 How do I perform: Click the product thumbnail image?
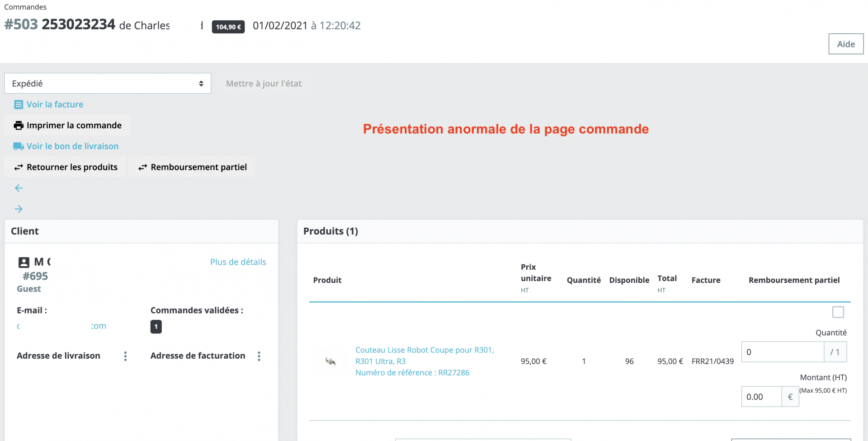pyautogui.click(x=330, y=361)
